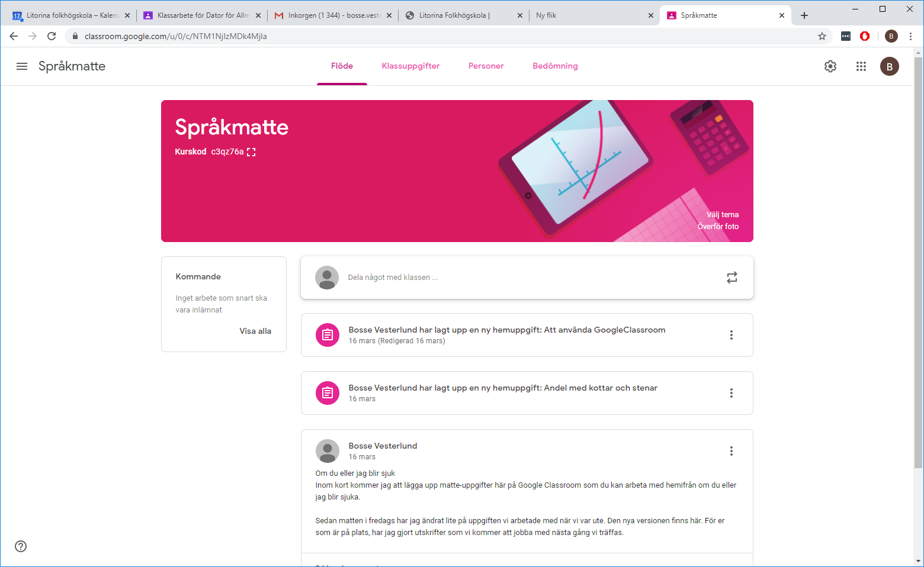Reload the current page
This screenshot has width=924, height=567.
[x=52, y=36]
